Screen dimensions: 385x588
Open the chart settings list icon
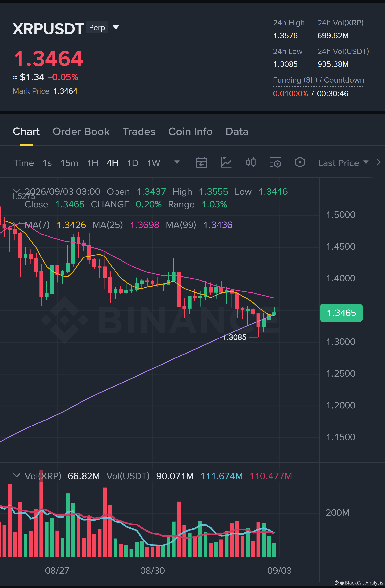275,162
